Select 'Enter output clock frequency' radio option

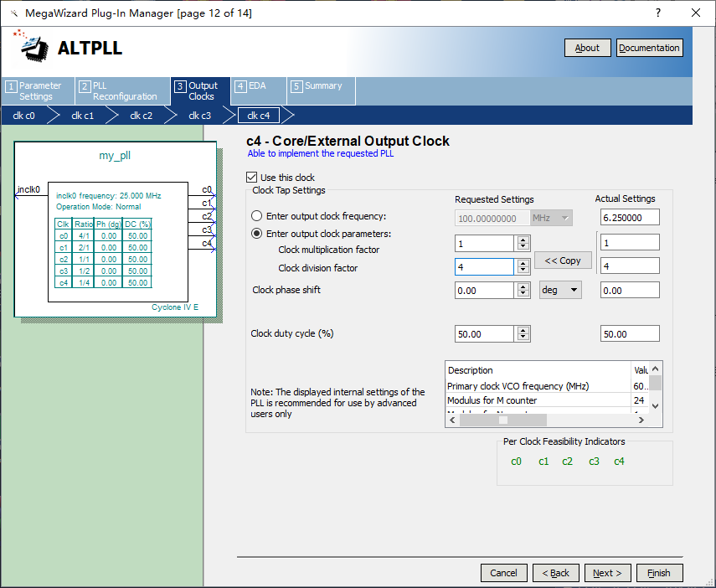257,216
